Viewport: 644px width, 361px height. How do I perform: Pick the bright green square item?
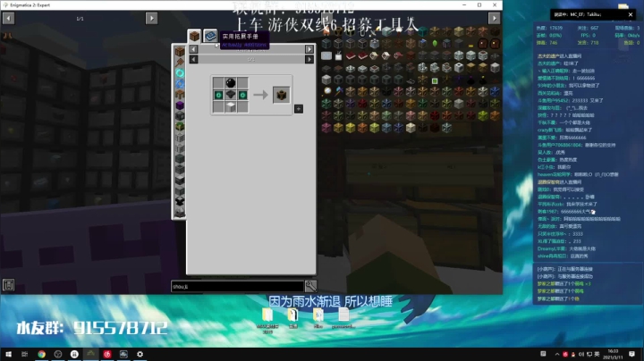point(435,80)
